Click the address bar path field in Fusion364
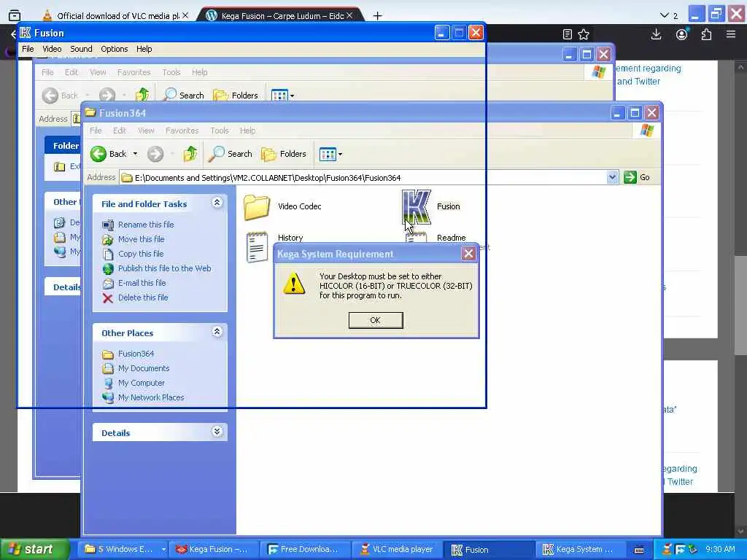The height and width of the screenshot is (560, 747). coord(363,178)
